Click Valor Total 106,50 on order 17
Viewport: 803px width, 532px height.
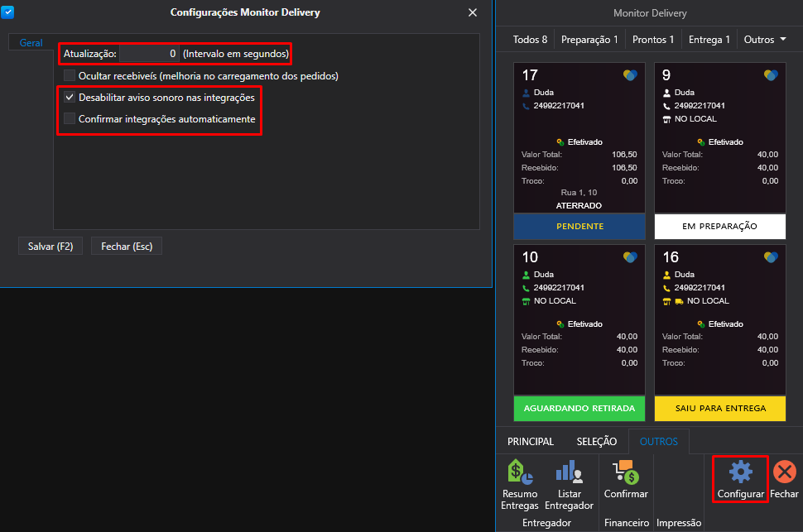pos(579,155)
